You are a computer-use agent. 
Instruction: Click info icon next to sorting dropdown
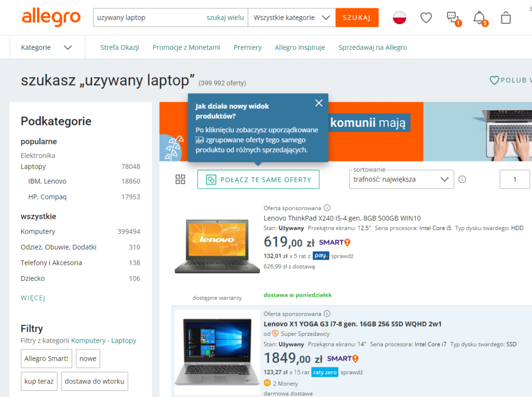(462, 180)
